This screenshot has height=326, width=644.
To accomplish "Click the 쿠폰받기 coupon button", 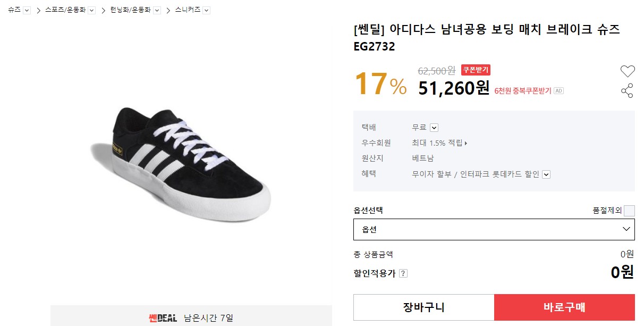I will click(476, 70).
